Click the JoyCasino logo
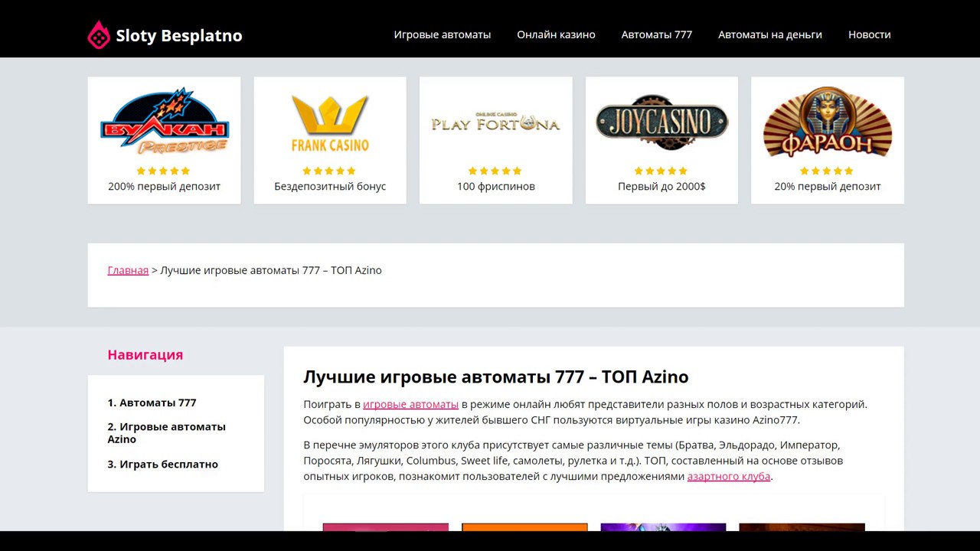The height and width of the screenshot is (551, 980). [662, 122]
